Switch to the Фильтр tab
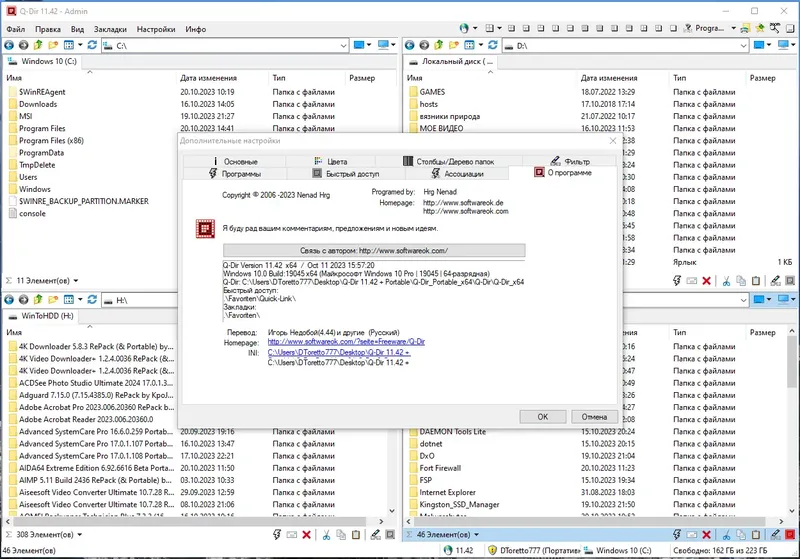The image size is (800, 559). [x=570, y=161]
